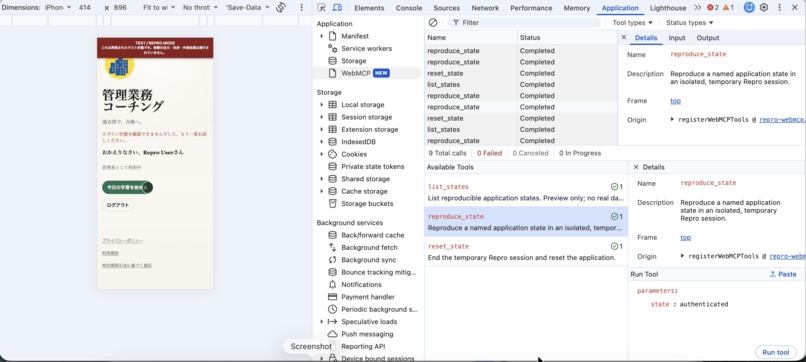Select the Reporting API sidebar item

click(363, 346)
